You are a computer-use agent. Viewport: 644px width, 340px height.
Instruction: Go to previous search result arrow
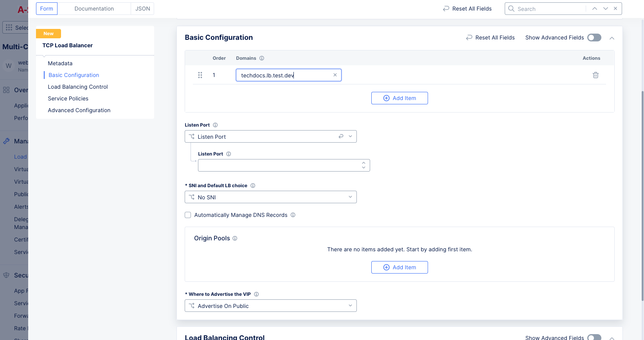[594, 9]
